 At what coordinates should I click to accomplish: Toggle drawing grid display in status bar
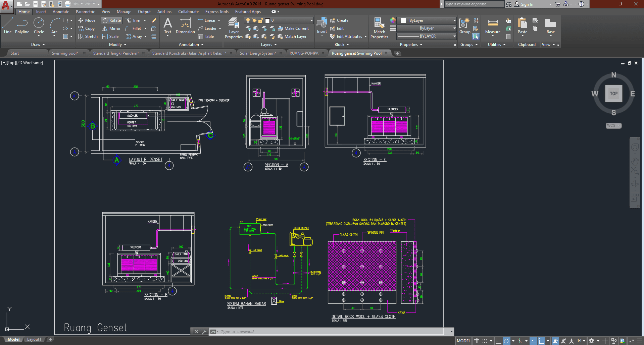[x=476, y=341]
